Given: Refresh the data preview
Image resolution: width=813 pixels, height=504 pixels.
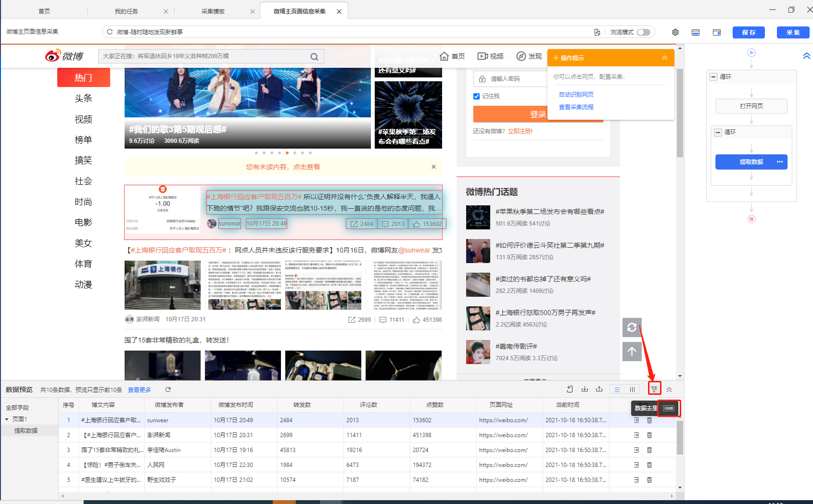Looking at the screenshot, I should pos(168,390).
